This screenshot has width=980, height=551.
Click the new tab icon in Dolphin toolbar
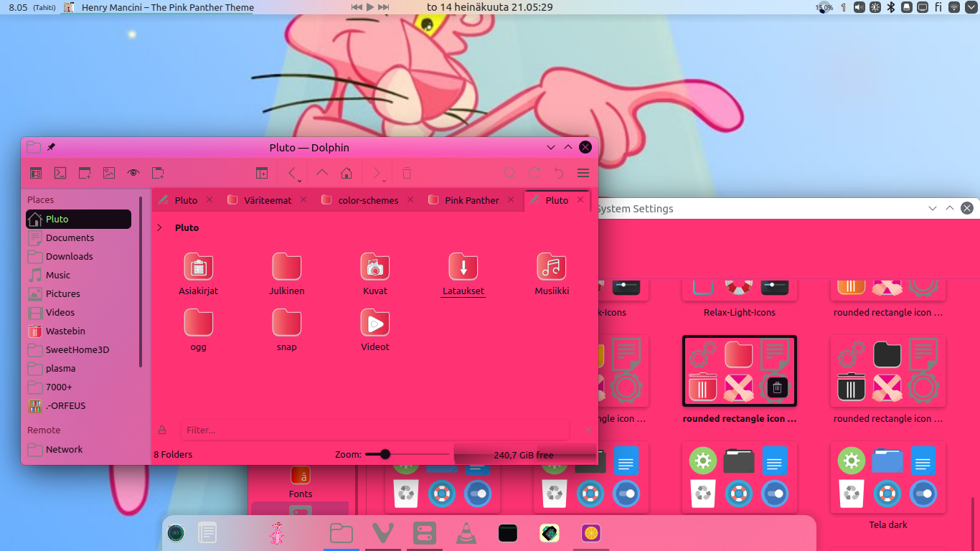coord(158,173)
